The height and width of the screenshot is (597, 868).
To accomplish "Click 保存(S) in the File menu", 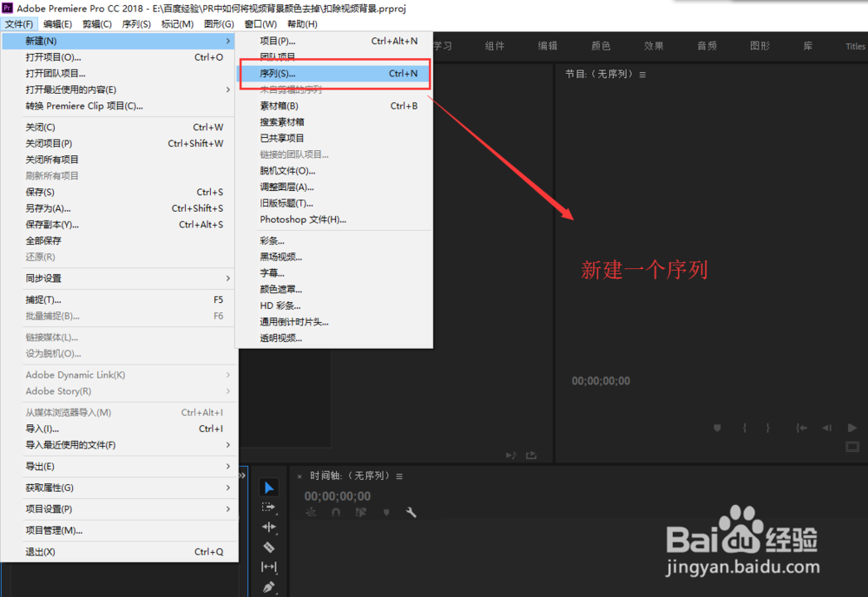I will (119, 192).
